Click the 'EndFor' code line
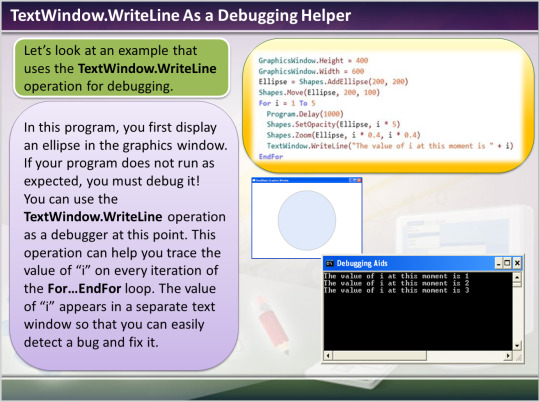540x402 pixels. (271, 156)
